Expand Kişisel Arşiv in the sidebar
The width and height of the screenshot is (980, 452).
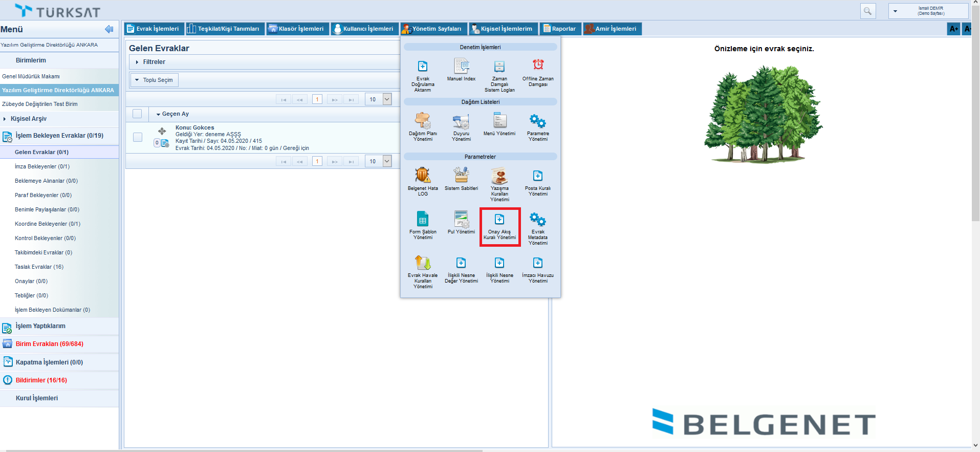click(x=28, y=119)
